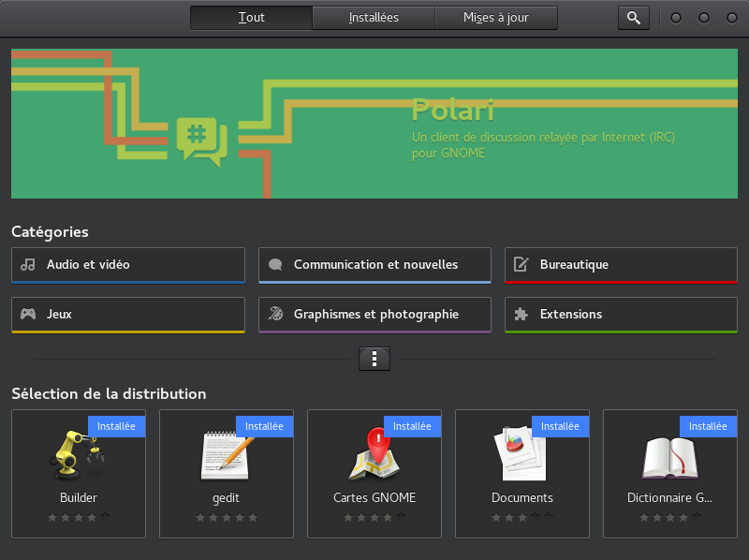Open Graphismes et photographie category
Screen dimensions: 749x560
tap(374, 315)
